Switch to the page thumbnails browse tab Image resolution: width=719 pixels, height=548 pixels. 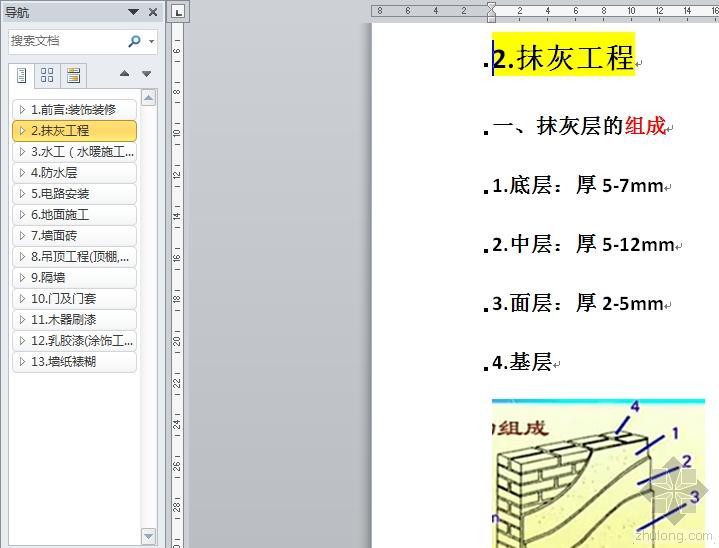coord(47,75)
